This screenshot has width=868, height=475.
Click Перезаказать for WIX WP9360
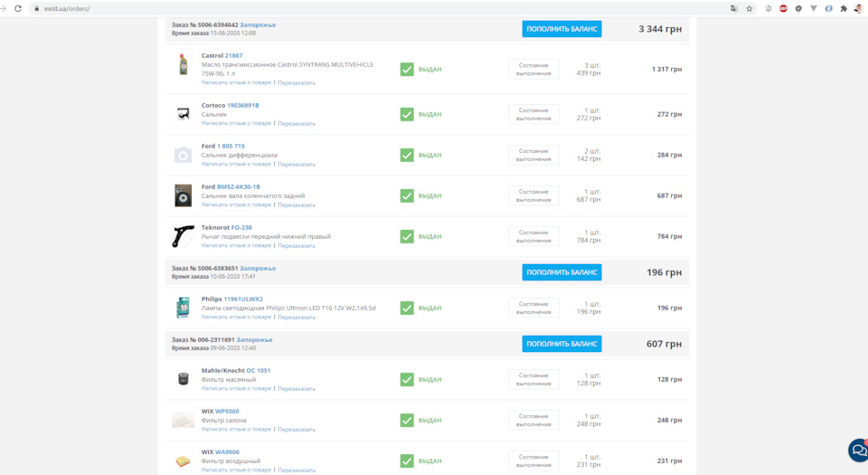point(297,429)
